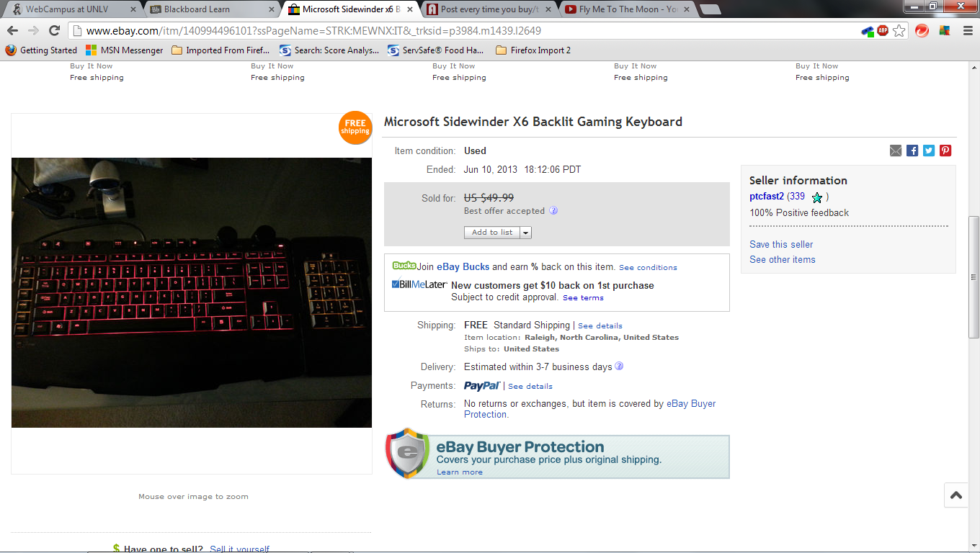The height and width of the screenshot is (553, 980).
Task: Switch to the Blackboard Learn tab
Action: coord(212,9)
